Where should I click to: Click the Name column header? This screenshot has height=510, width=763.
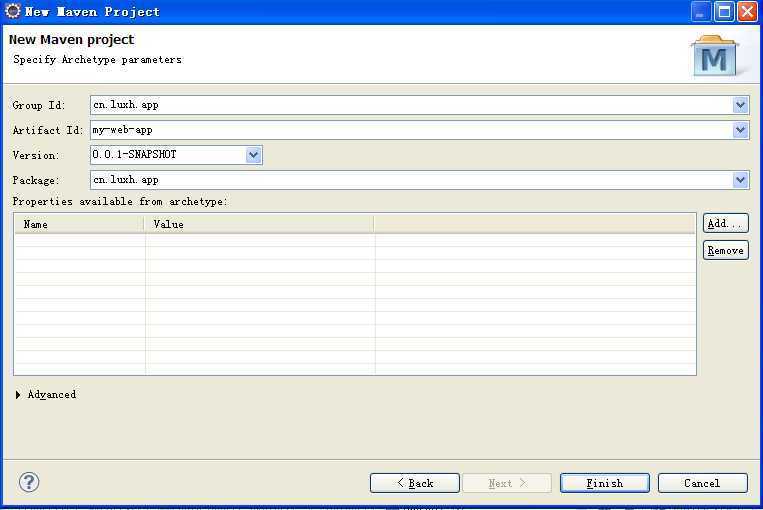pos(80,224)
